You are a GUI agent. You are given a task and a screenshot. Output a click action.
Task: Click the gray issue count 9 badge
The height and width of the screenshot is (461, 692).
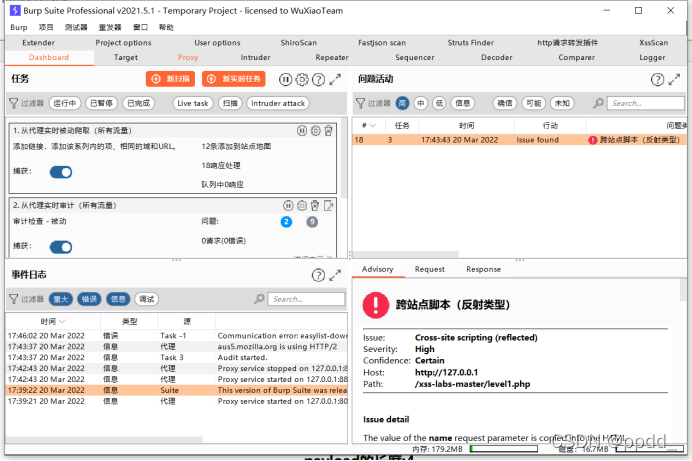312,222
